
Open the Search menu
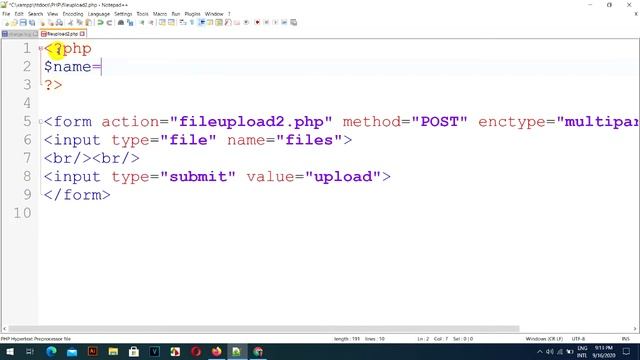tap(35, 14)
